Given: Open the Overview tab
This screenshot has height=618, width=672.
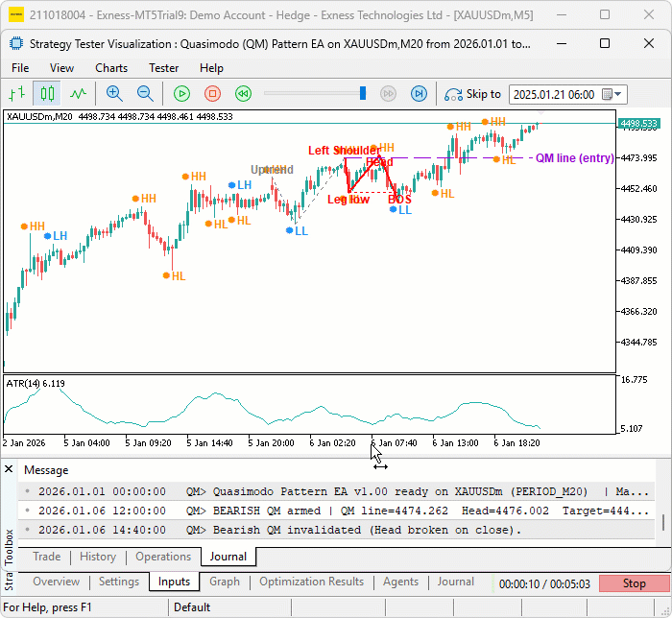Looking at the screenshot, I should pyautogui.click(x=56, y=582).
